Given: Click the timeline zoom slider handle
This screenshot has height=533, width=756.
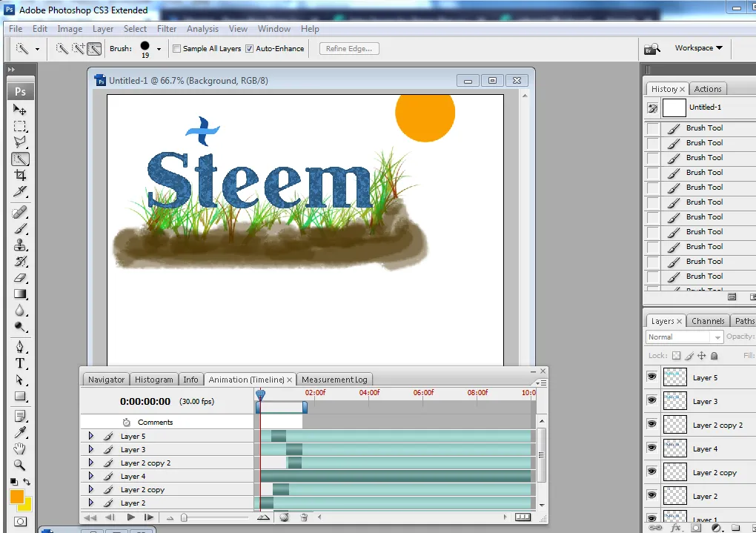Looking at the screenshot, I should (x=184, y=517).
